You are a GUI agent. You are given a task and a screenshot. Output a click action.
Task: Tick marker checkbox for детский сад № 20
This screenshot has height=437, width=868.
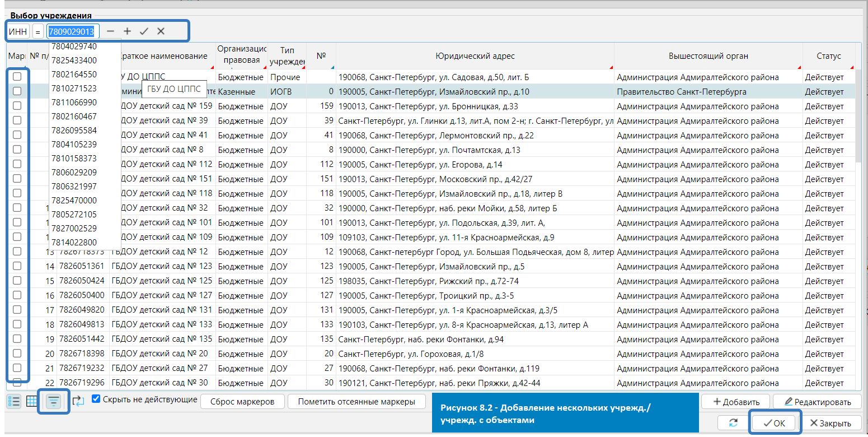click(x=17, y=353)
